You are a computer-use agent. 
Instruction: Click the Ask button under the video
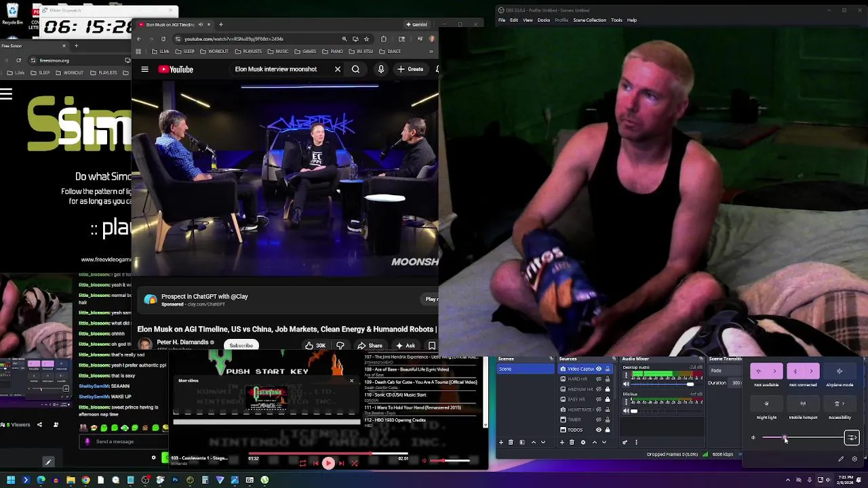(405, 346)
